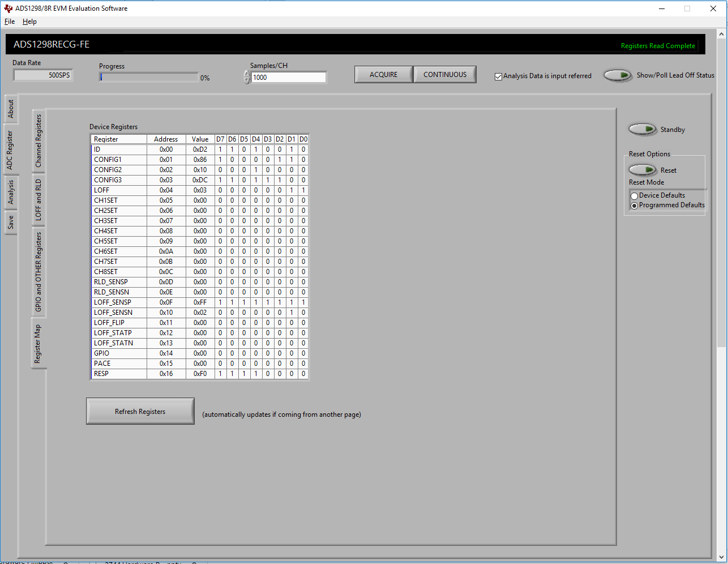The image size is (728, 564).
Task: Toggle the Standby switch
Action: [x=643, y=130]
